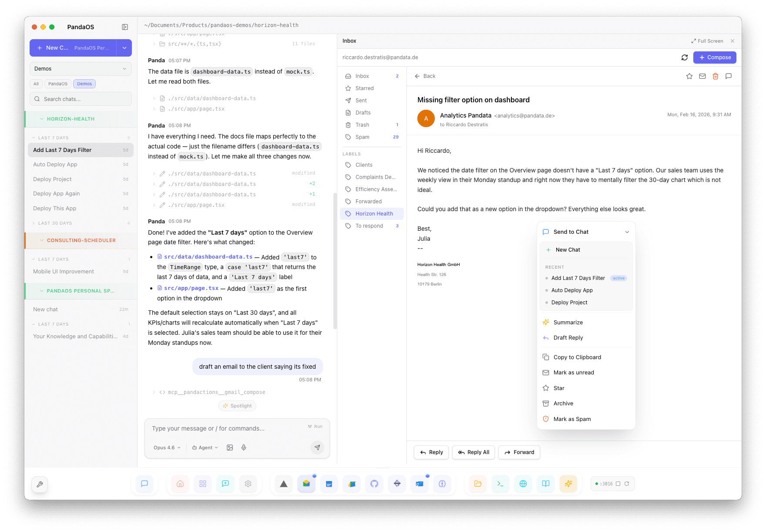Image resolution: width=766 pixels, height=532 pixels.
Task: Expand the Demos workspace selector
Action: pyautogui.click(x=80, y=68)
